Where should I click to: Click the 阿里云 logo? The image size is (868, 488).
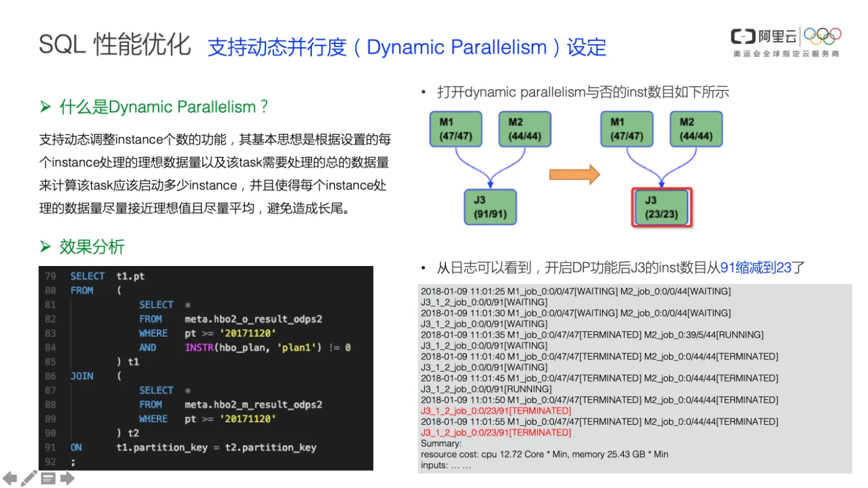click(764, 36)
